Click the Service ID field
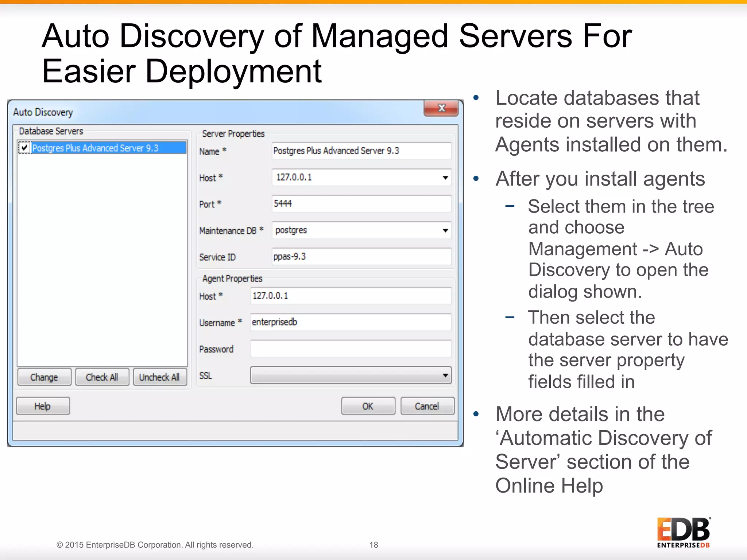 tap(361, 257)
